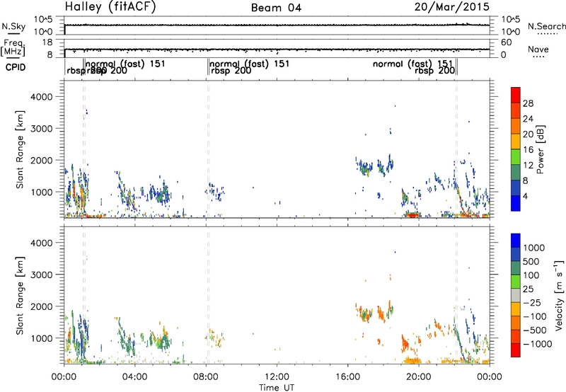Click the '08:00' time axis label
The width and height of the screenshot is (566, 392).
pos(206,377)
